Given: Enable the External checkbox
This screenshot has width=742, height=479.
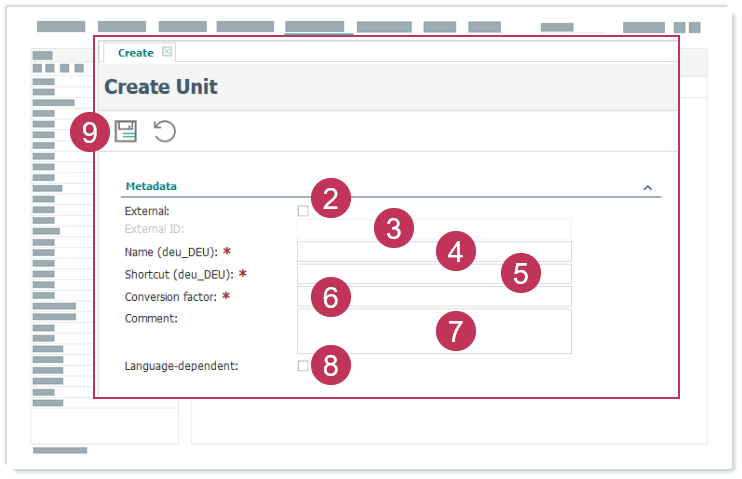Looking at the screenshot, I should [303, 211].
